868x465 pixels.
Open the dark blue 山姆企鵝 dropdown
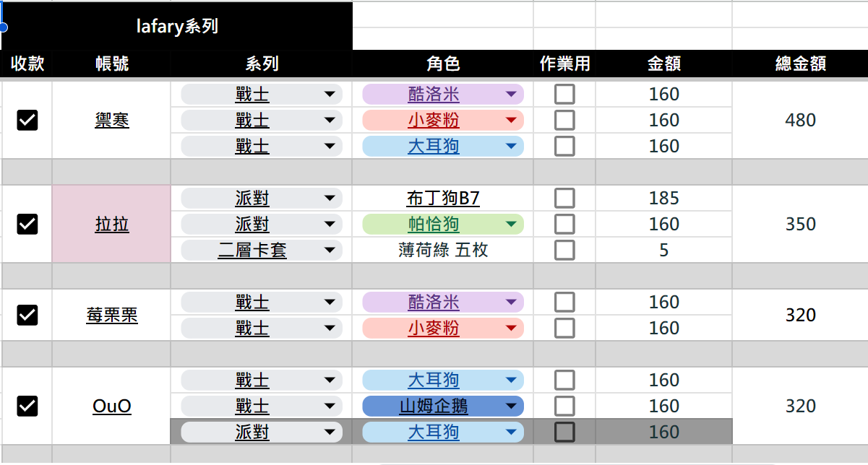(443, 406)
